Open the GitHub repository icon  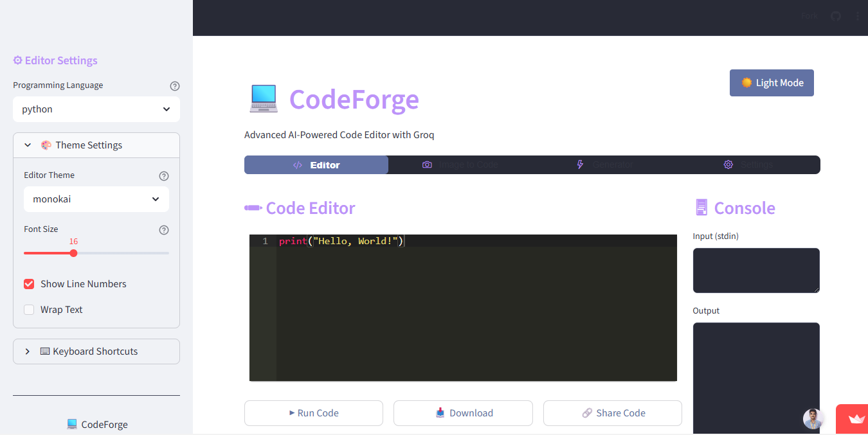pos(836,16)
